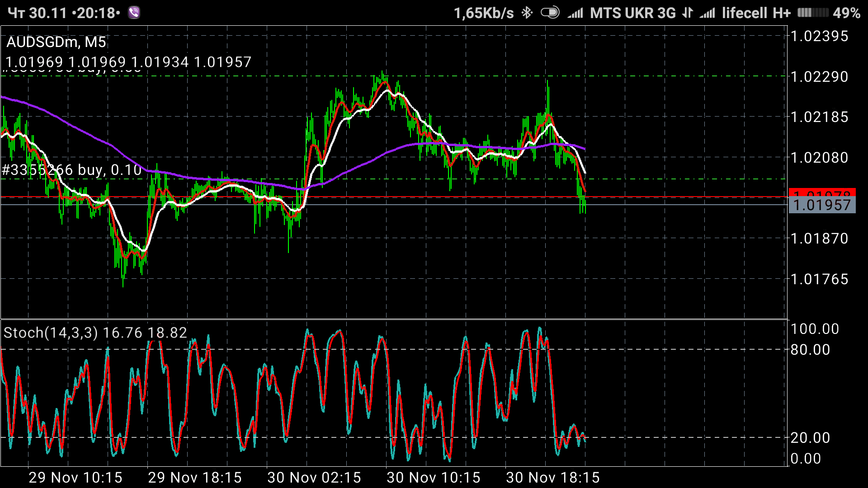Screen dimensions: 868x488
Task: Tap stochastic scale label 20.00
Action: [x=810, y=437]
